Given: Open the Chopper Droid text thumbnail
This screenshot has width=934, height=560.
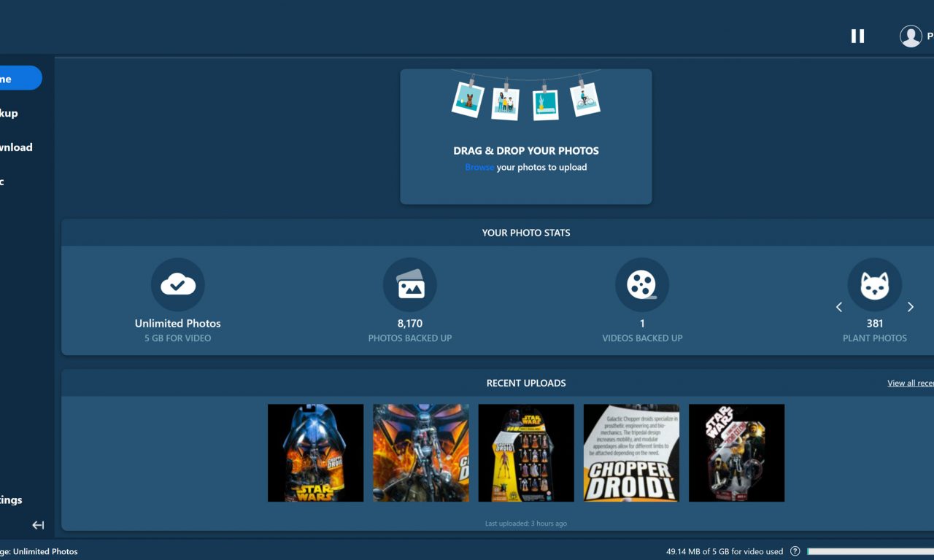Looking at the screenshot, I should (x=631, y=453).
